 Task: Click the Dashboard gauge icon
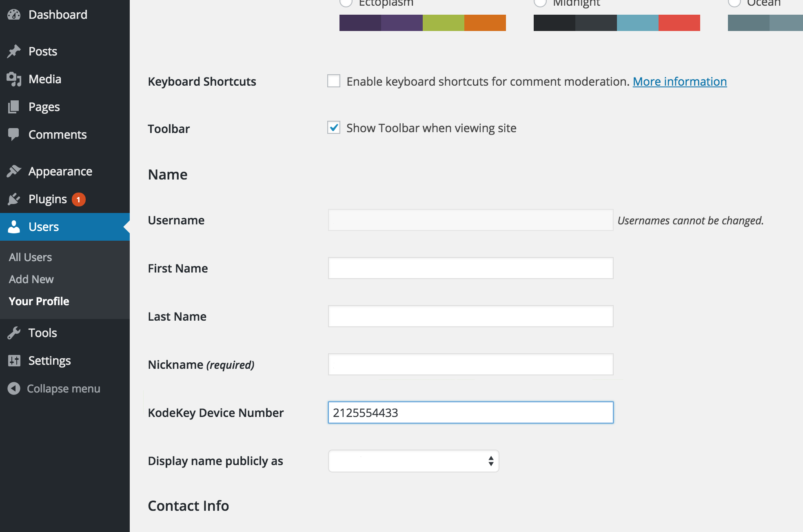pyautogui.click(x=14, y=15)
